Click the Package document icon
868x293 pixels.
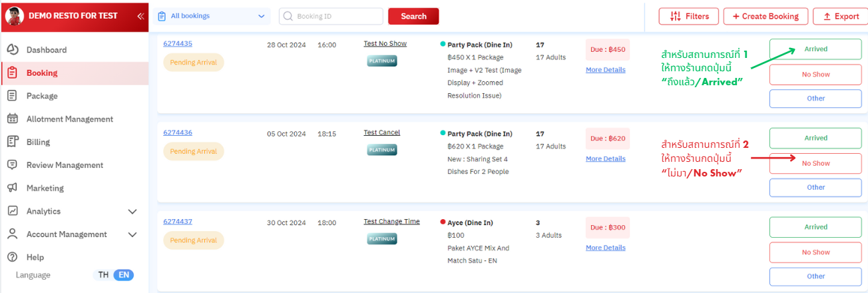click(12, 96)
